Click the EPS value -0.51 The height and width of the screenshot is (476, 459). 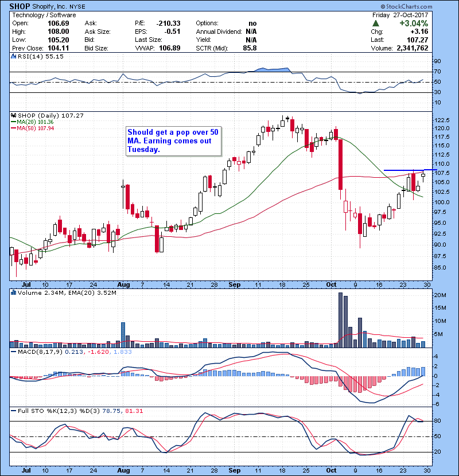tap(172, 32)
